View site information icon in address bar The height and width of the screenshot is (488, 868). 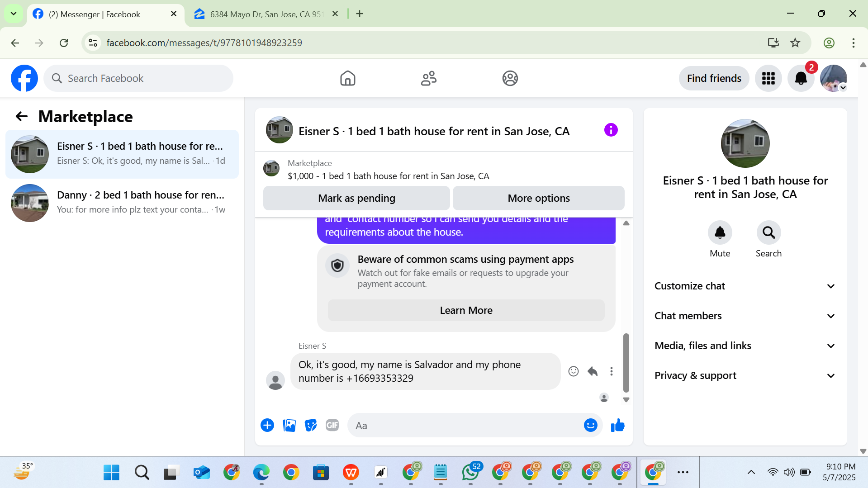coord(93,43)
